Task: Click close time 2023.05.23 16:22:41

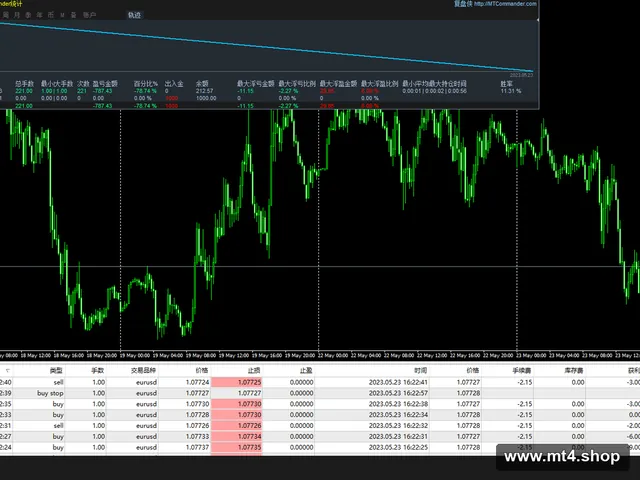Action: tap(398, 382)
